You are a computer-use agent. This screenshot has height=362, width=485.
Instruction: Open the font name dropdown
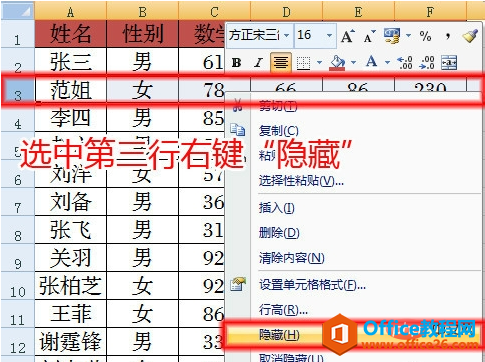287,35
